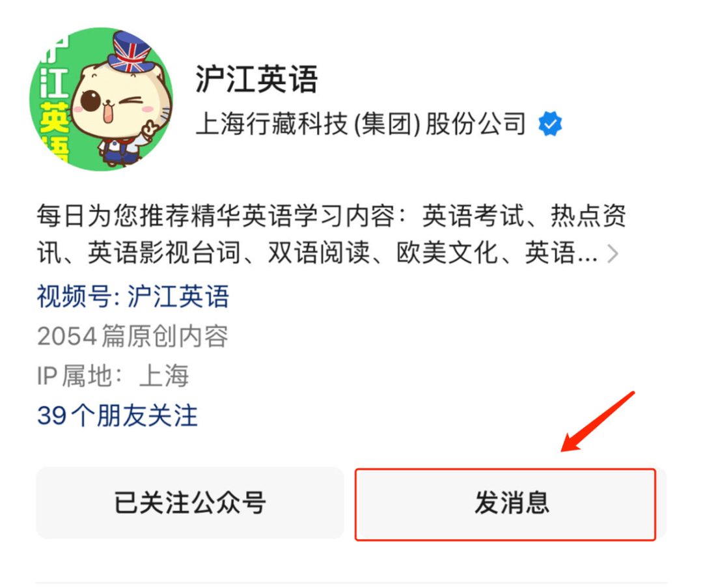Tap the 发消息 button
This screenshot has width=703, height=588.
pos(506,504)
